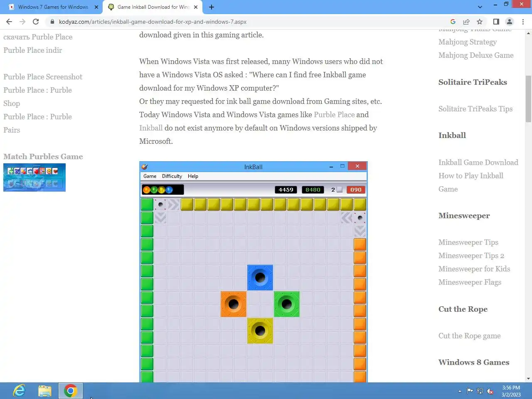Click muted volume tray icon
This screenshot has width=532, height=399.
click(x=490, y=391)
